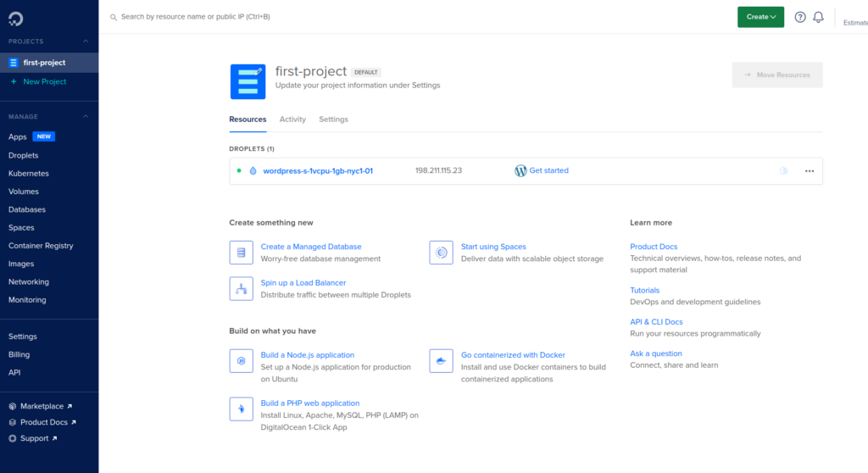Click the Docker whale icon
Viewport: 868px width, 473px height.
click(x=441, y=361)
